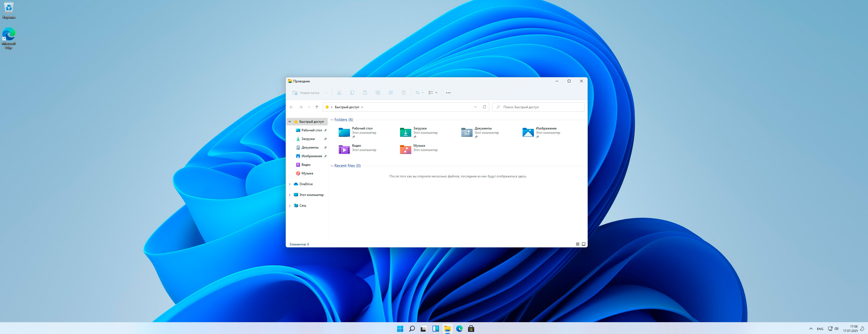Expand the Этот компьютер tree node
The height and width of the screenshot is (334, 868).
tap(290, 195)
